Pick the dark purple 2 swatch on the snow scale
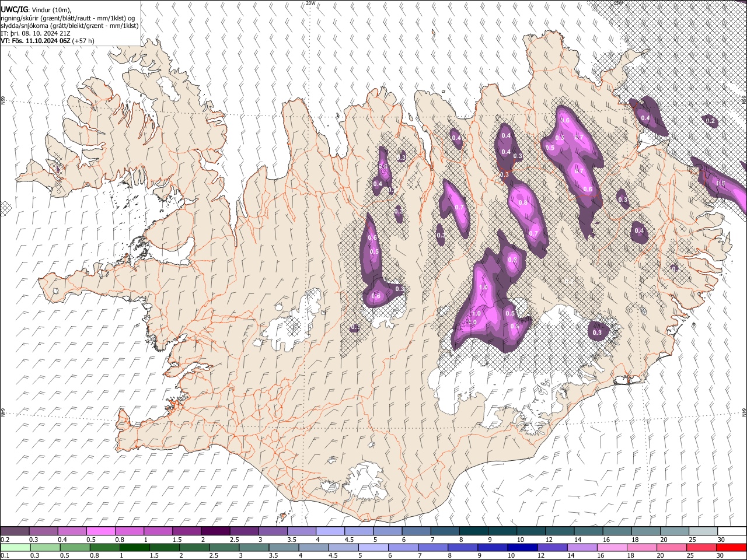The height and width of the screenshot is (560, 747). tap(215, 531)
